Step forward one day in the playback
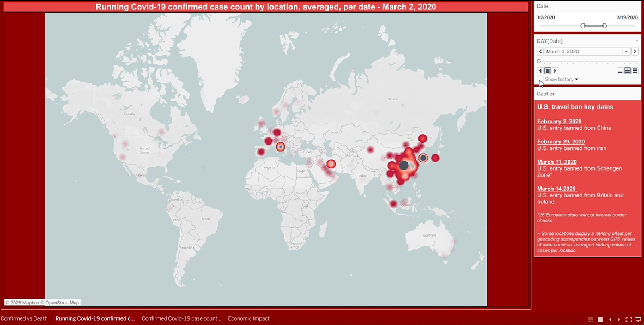 (555, 70)
